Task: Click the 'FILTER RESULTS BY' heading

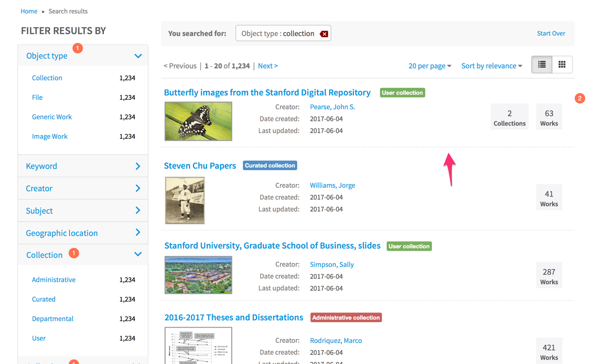Action: click(63, 30)
